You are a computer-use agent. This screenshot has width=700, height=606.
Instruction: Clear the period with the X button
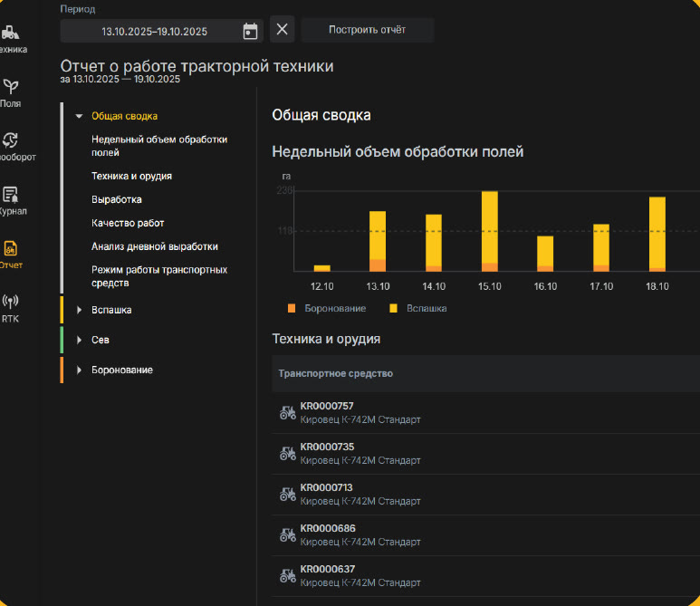pyautogui.click(x=283, y=30)
